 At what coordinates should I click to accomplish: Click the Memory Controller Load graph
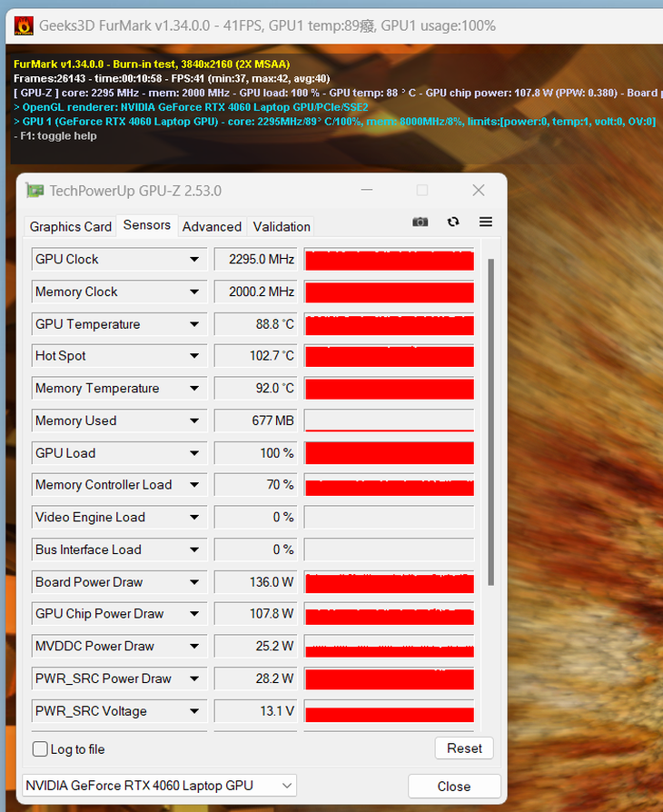point(389,485)
